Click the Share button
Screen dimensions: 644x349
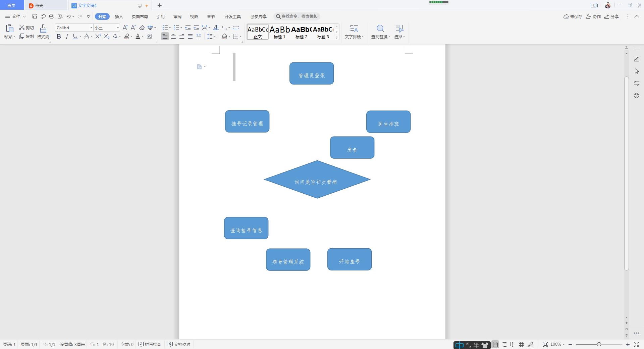tap(611, 16)
